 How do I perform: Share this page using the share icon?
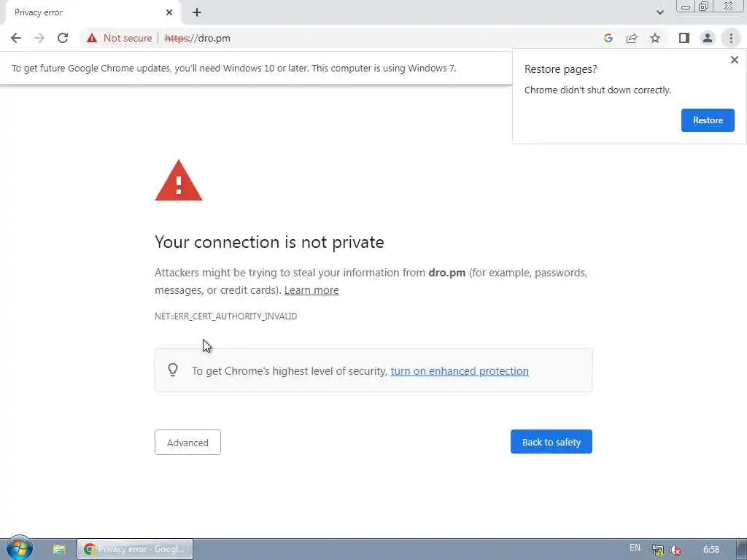[x=632, y=38]
